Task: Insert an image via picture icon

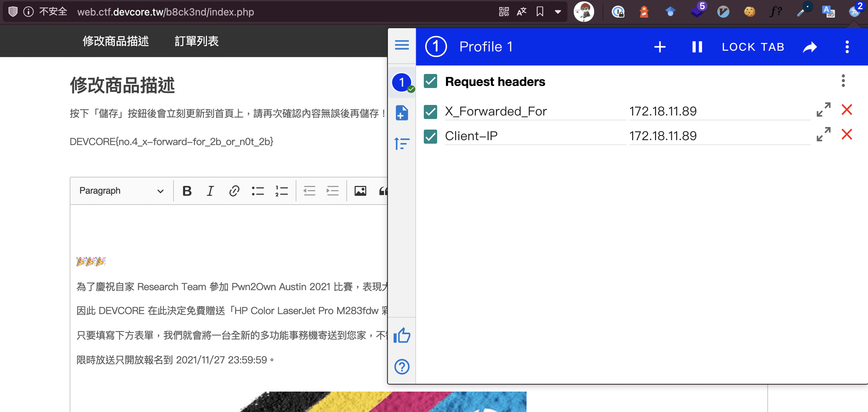Action: tap(360, 191)
